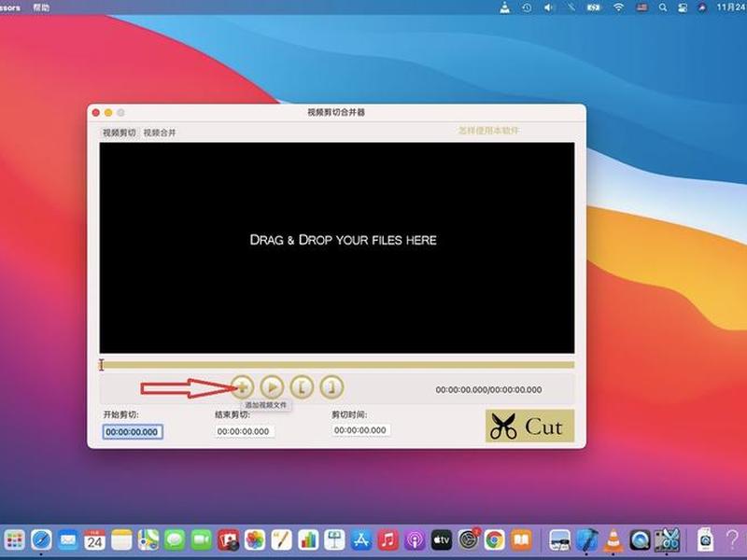Open App Store from the dock
Image resolution: width=747 pixels, height=560 pixels.
tap(361, 540)
